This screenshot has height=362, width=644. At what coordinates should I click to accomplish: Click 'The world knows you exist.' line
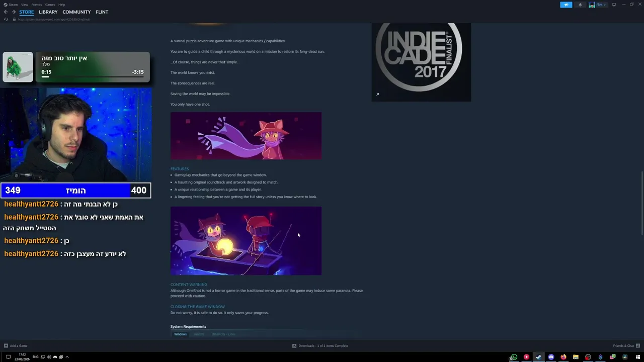pyautogui.click(x=193, y=72)
